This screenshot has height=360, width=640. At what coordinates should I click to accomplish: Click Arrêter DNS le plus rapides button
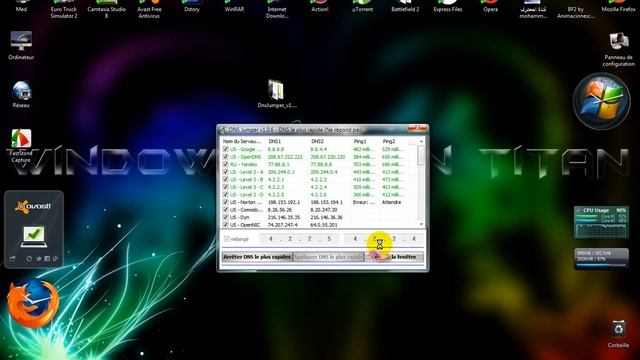coord(257,257)
